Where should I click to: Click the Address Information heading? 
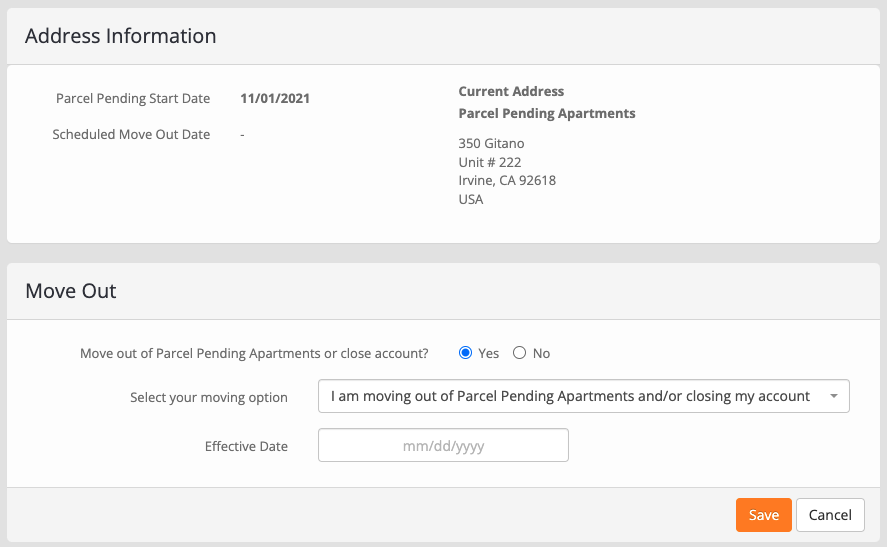120,36
